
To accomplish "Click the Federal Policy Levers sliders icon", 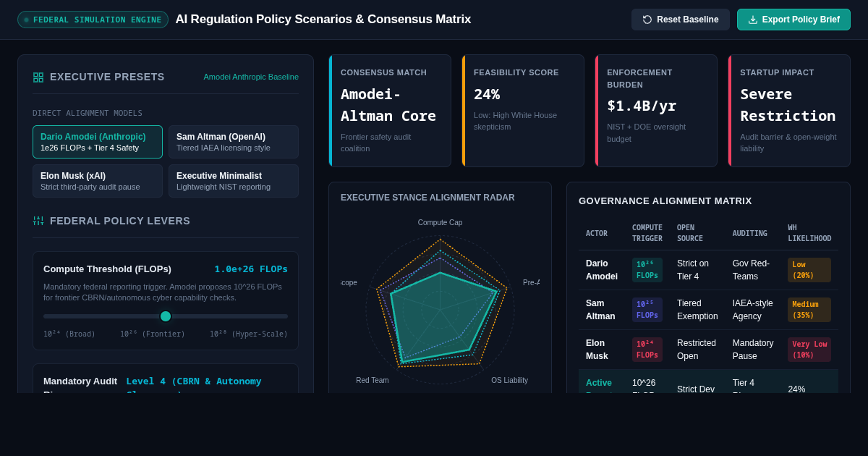I will pos(38,221).
